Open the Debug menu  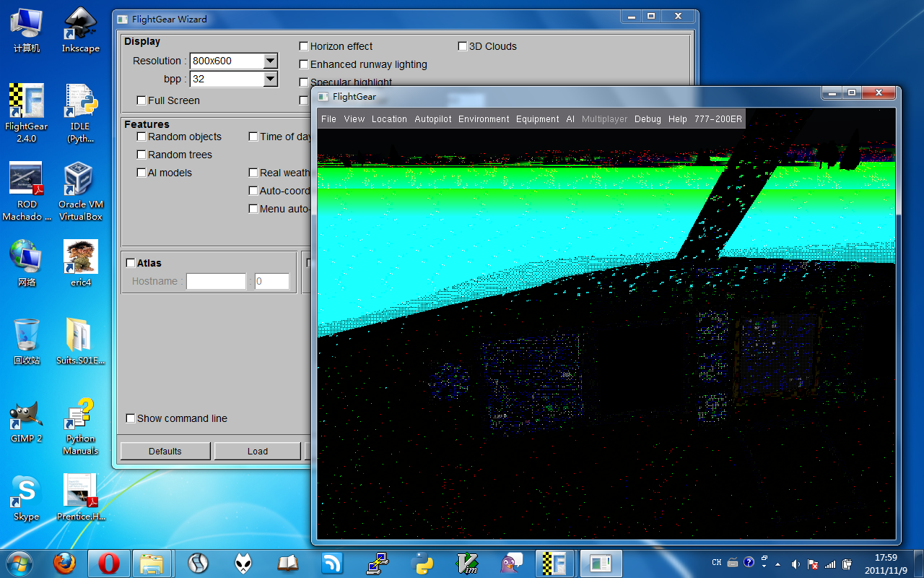pos(648,119)
